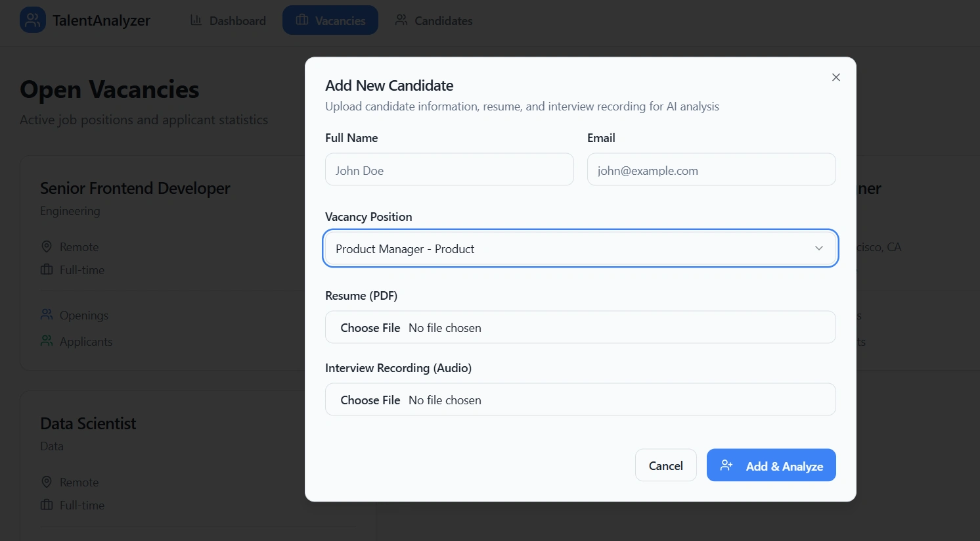This screenshot has height=541, width=980.
Task: Click the TalentAnalyzer logo icon
Action: [x=33, y=20]
